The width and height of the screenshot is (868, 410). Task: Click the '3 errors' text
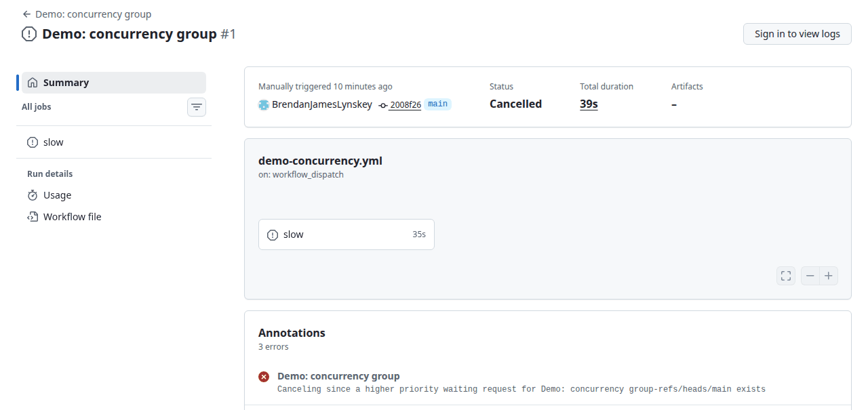coord(273,347)
